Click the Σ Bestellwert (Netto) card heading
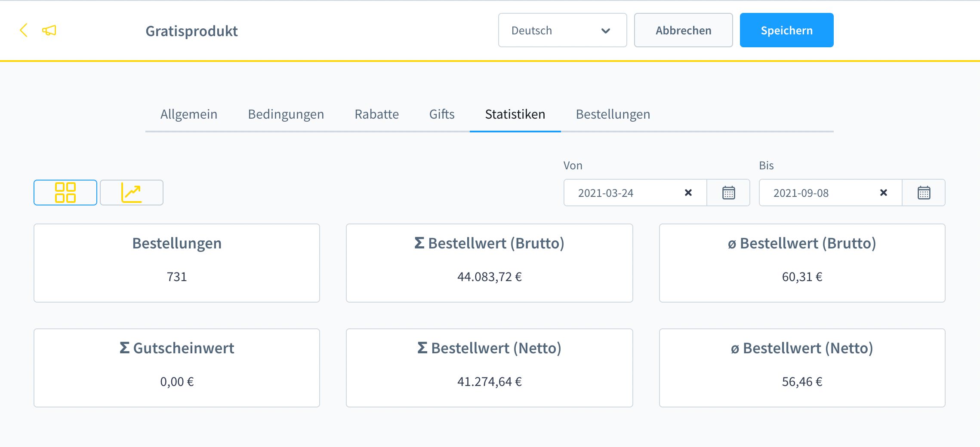 (490, 348)
